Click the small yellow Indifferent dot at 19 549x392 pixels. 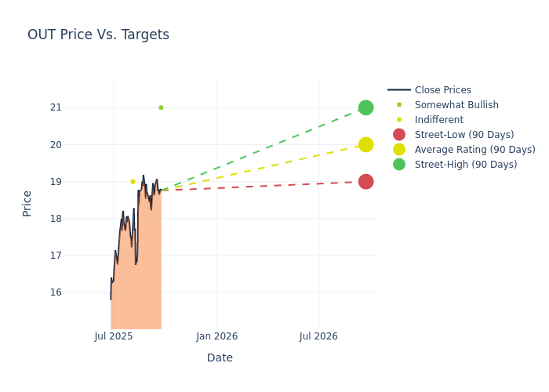tap(133, 182)
